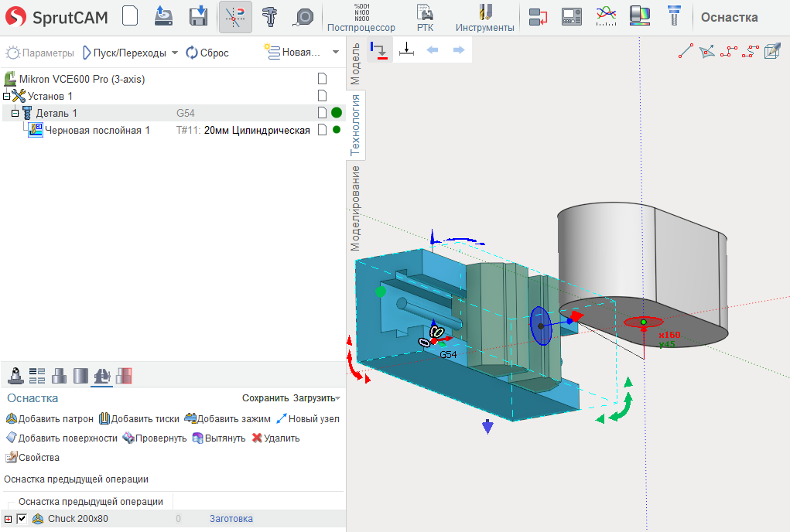The image size is (790, 532).
Task: Select the Черновая послойная 1 operation
Action: [x=97, y=131]
